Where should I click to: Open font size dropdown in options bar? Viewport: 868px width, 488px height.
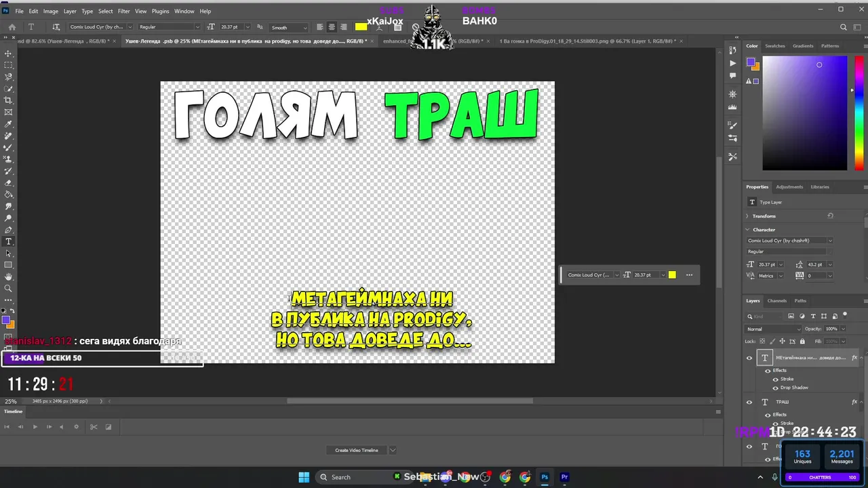247,27
